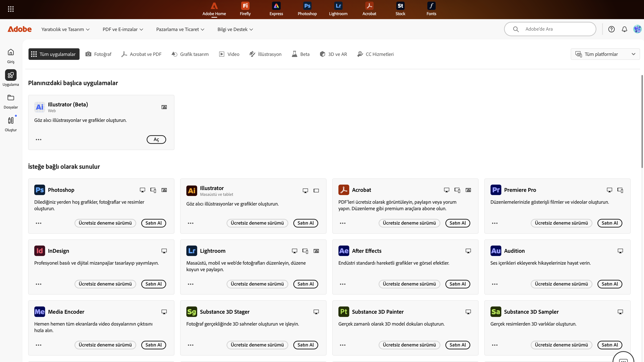Open more options for Lightroom card
Screen dimensions: 644x362
(x=190, y=284)
